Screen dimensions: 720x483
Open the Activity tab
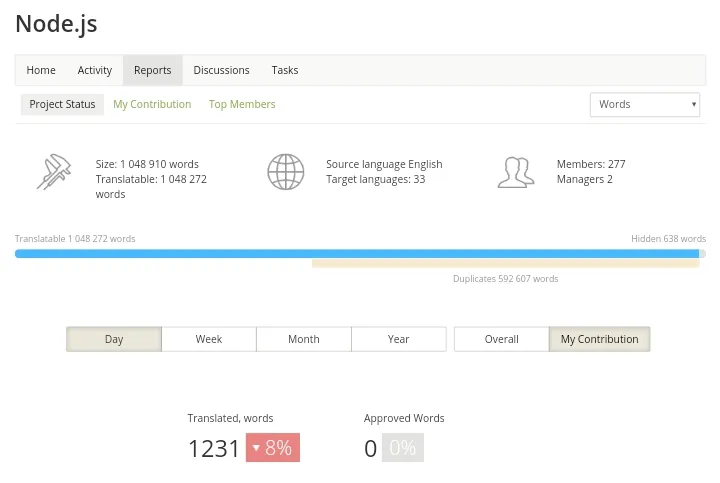95,70
